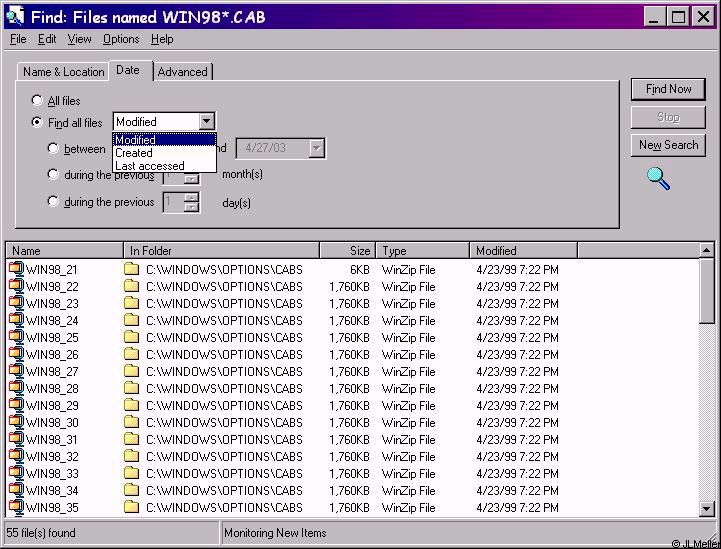Select the WIN98_25 file icon
Viewport: 721px width, 549px height.
coord(16,337)
